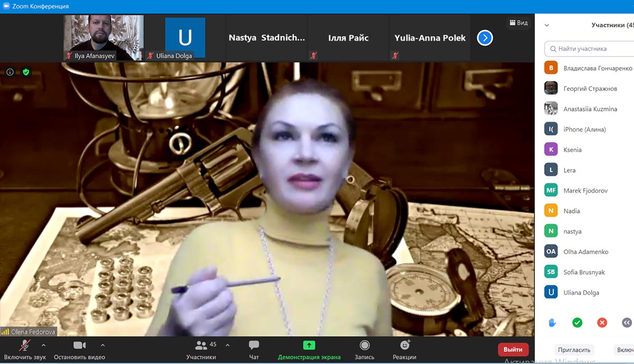Screen dimensions: 634x364
Task: Click the Olena Fedorova name label
Action: click(x=33, y=332)
